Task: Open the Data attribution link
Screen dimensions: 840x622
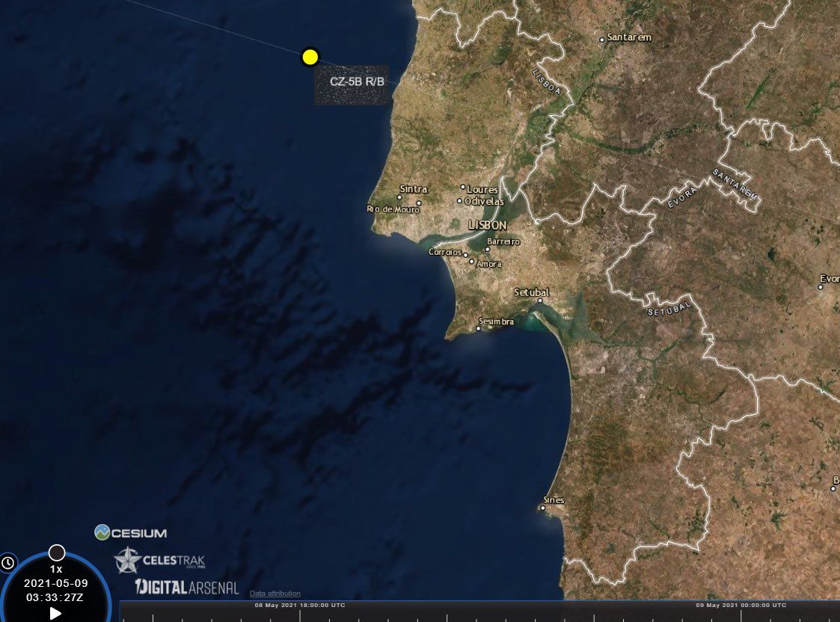Action: tap(275, 594)
